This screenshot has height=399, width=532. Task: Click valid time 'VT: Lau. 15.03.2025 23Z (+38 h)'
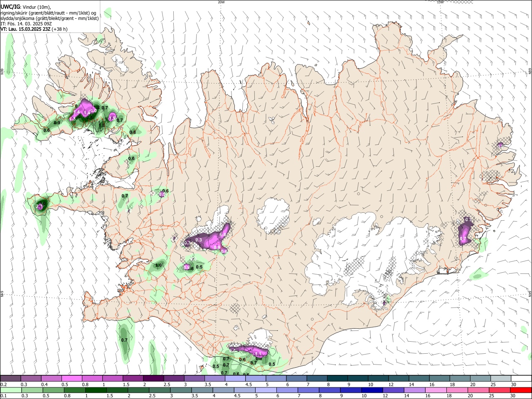tap(34, 29)
